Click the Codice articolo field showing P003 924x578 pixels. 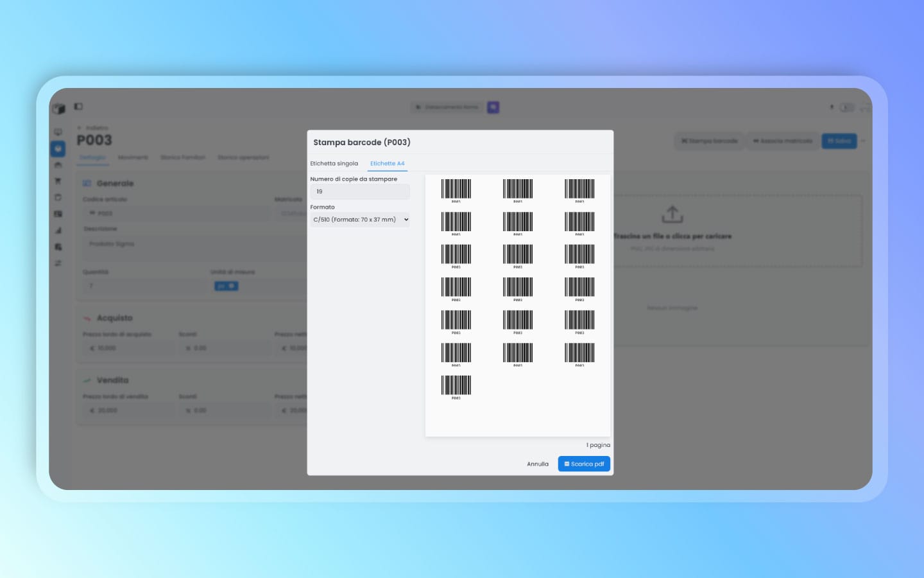pos(176,213)
